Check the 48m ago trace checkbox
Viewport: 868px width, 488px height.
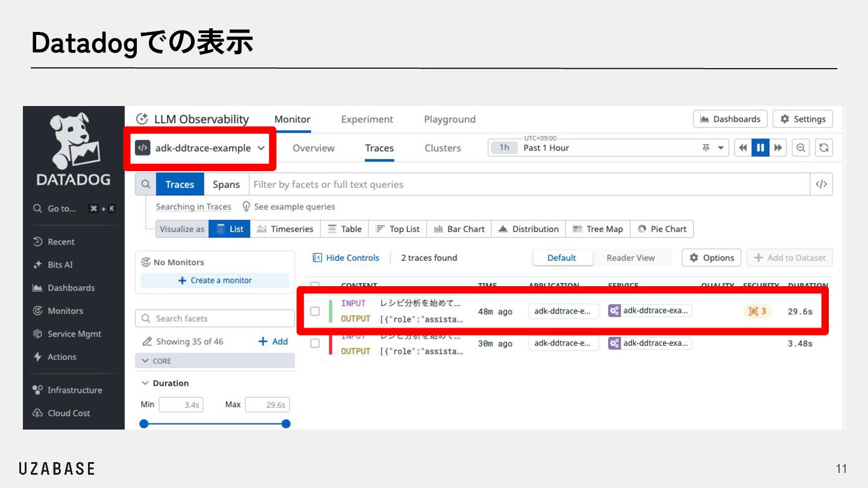click(315, 311)
